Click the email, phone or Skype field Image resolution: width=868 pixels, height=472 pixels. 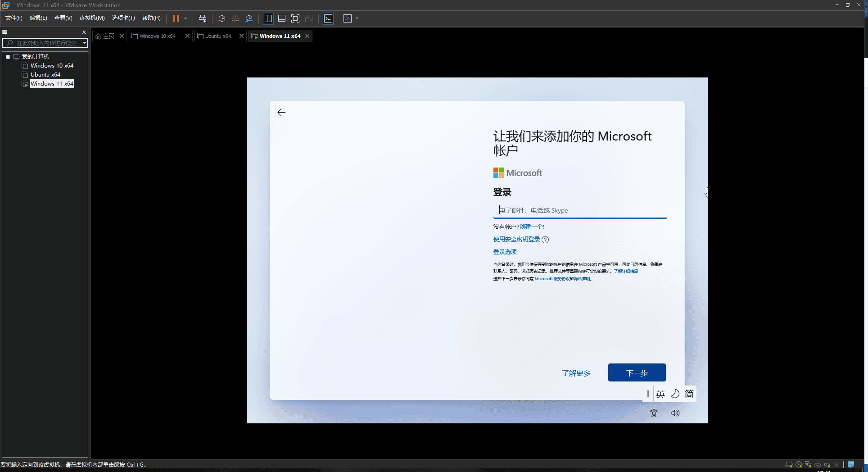click(580, 210)
